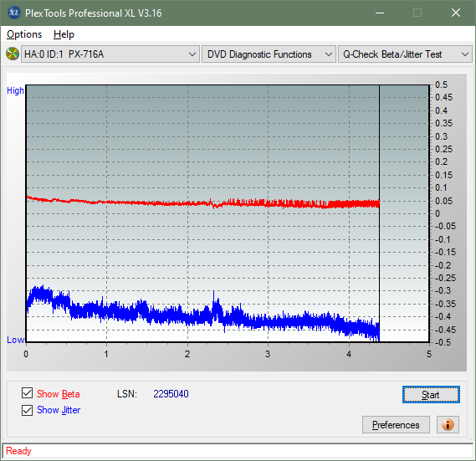
Task: Click the disabled maximize window icon
Action: coord(417,13)
